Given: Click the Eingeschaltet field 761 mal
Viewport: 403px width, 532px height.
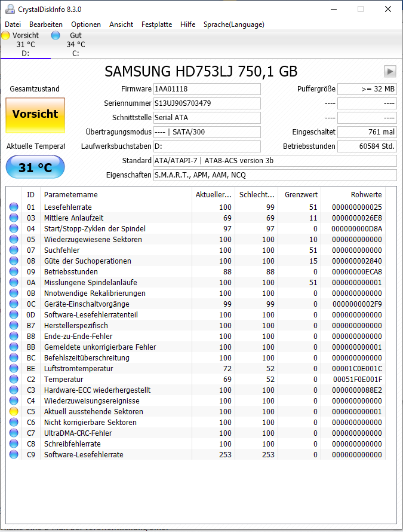Looking at the screenshot, I should click(367, 132).
